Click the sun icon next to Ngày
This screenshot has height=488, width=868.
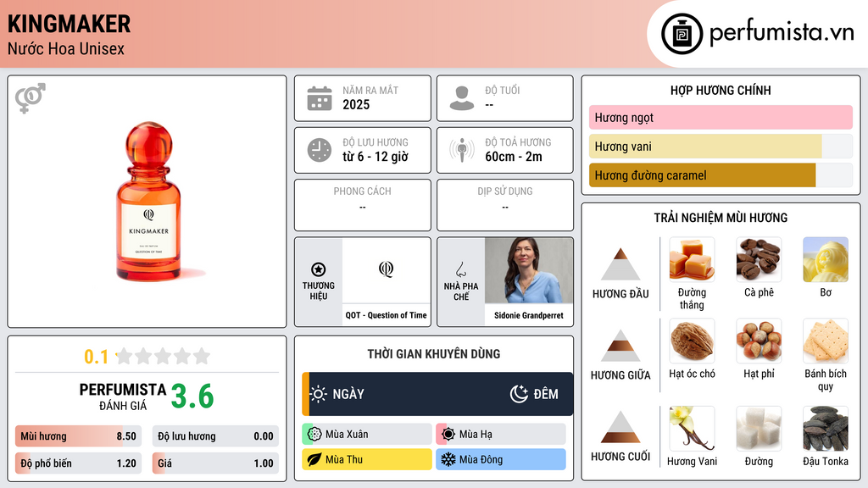pos(319,394)
